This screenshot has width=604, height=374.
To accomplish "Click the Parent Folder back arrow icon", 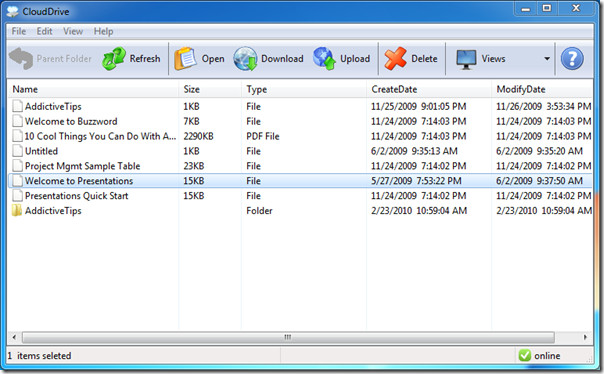I will pos(21,59).
